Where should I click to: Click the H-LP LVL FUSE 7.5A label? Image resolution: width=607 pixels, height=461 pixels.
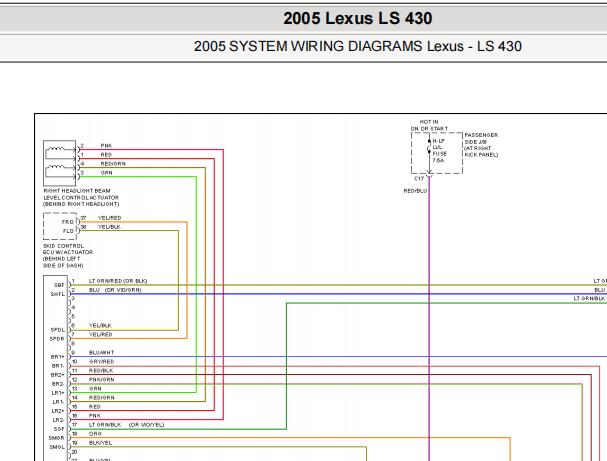pos(439,151)
